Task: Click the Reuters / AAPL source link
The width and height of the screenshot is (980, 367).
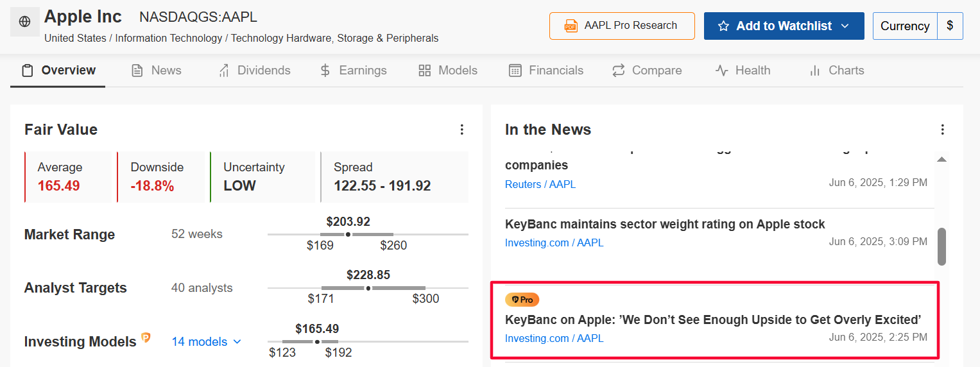Action: (540, 184)
